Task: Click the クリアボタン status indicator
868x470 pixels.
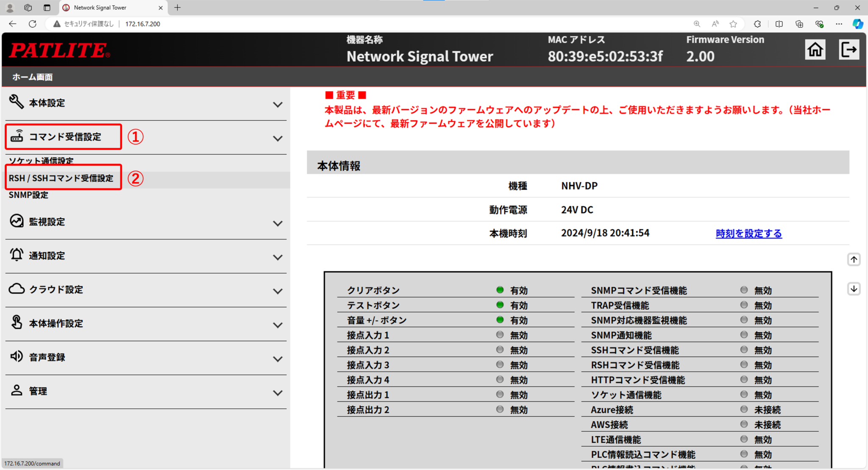Action: point(500,289)
